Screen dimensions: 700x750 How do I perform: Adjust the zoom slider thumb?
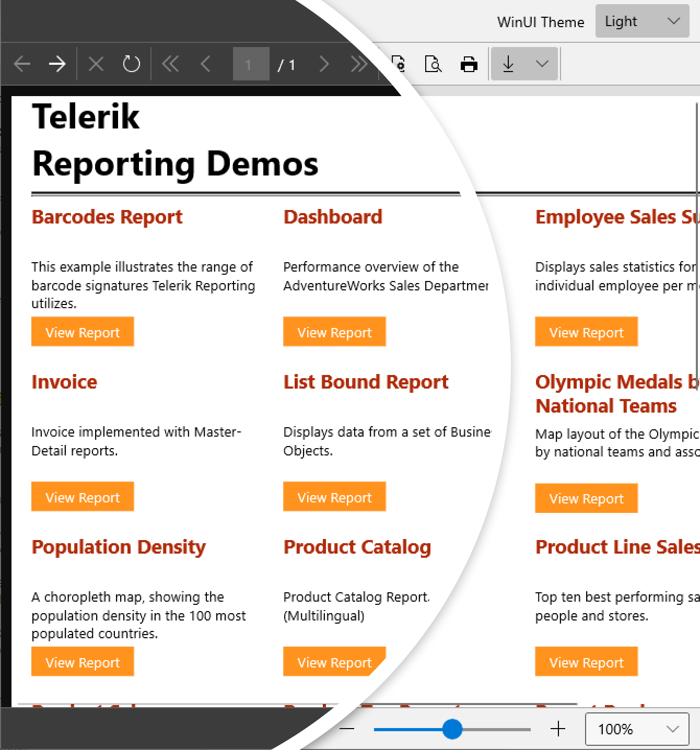coord(452,729)
